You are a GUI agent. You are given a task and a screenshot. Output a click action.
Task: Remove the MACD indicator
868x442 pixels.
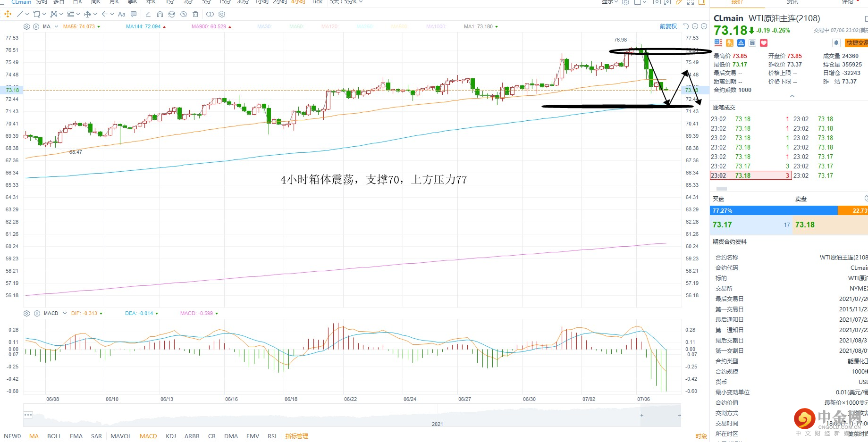(37, 313)
